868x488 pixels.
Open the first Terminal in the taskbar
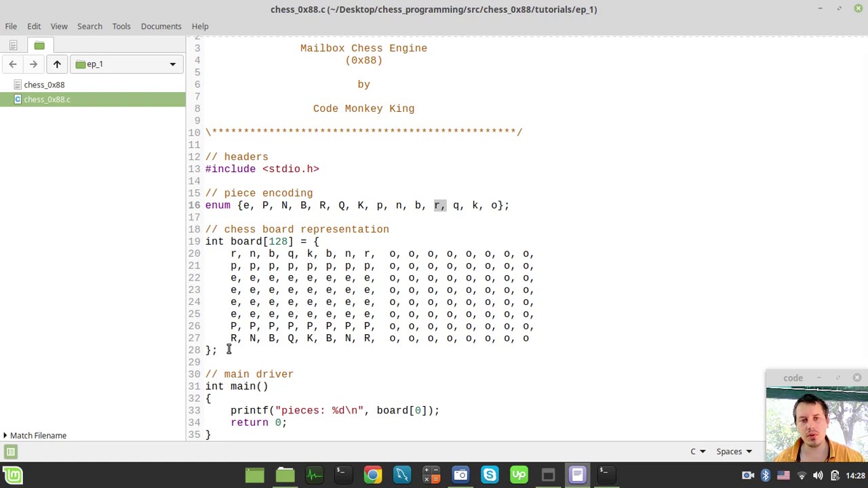click(x=343, y=475)
